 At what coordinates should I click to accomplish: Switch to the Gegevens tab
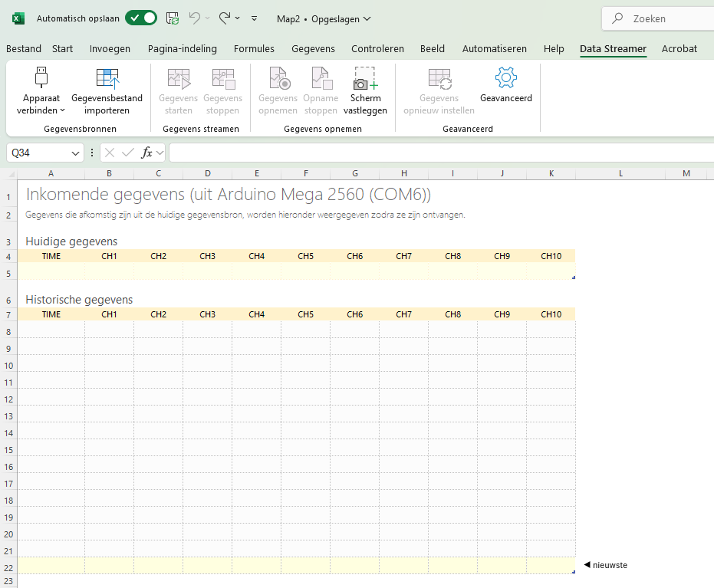[313, 49]
